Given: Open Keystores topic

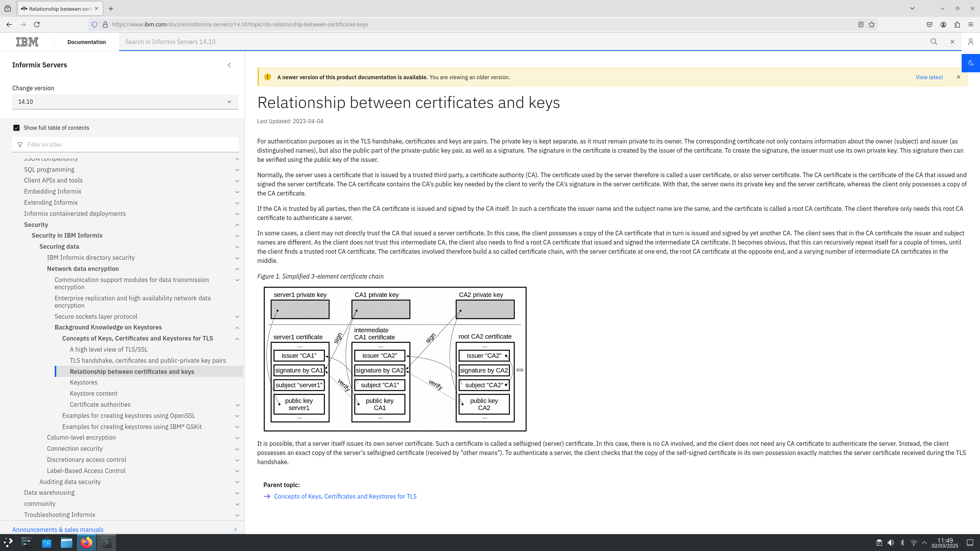Looking at the screenshot, I should pos(83,383).
